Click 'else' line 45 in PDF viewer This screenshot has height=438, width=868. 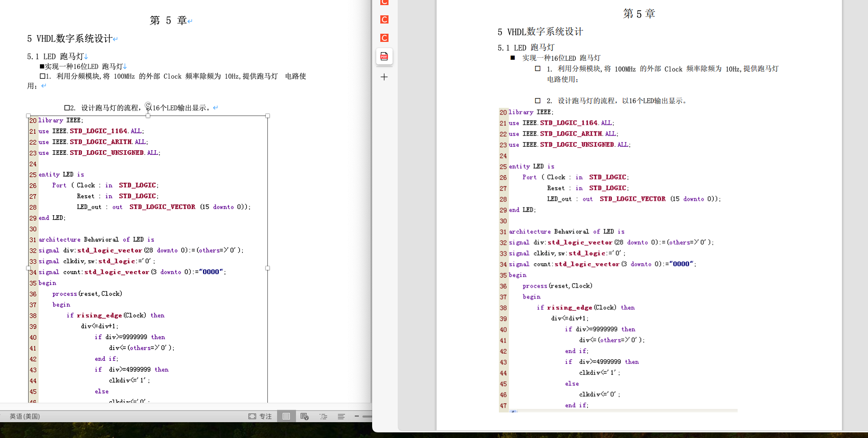(x=572, y=384)
